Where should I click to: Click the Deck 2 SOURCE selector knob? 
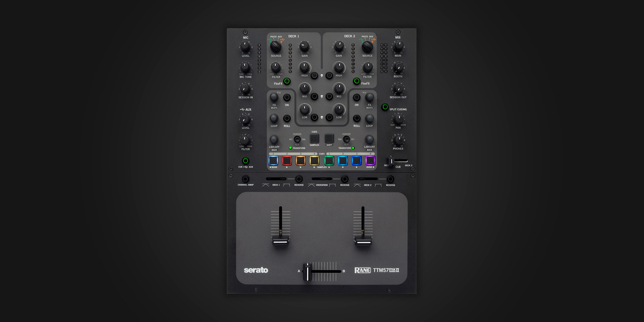point(367,47)
